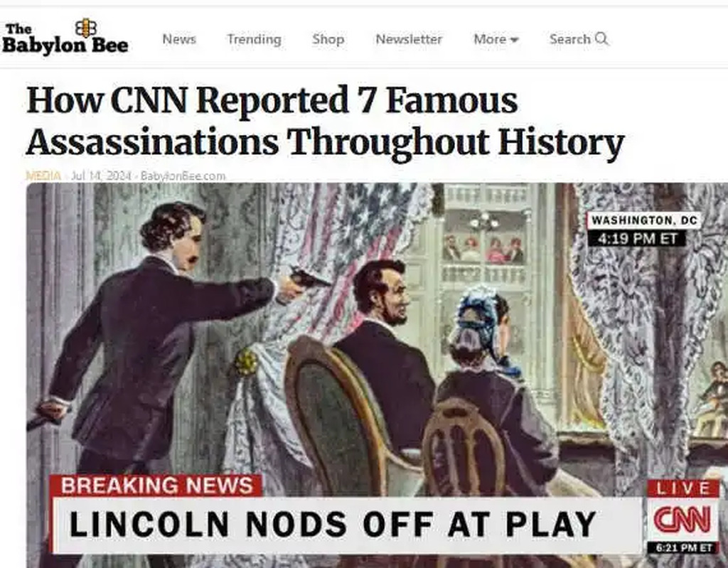
Task: Open the Shop nav link
Action: [328, 39]
